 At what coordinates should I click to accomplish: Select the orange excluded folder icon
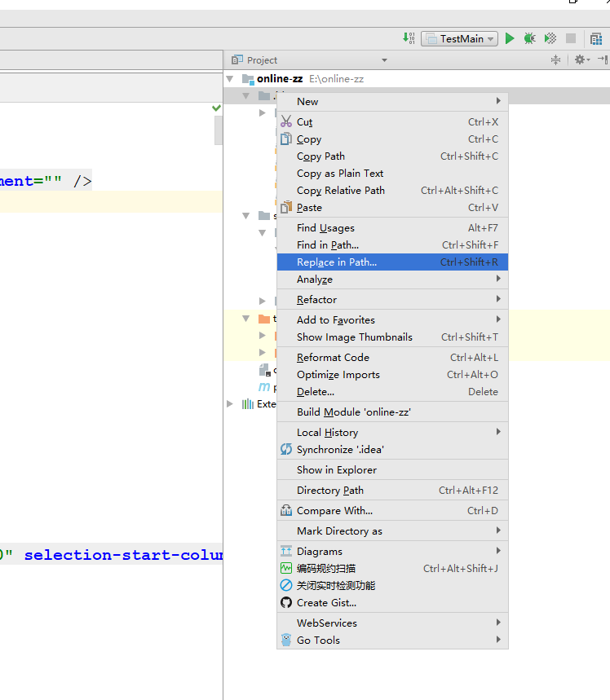click(264, 319)
